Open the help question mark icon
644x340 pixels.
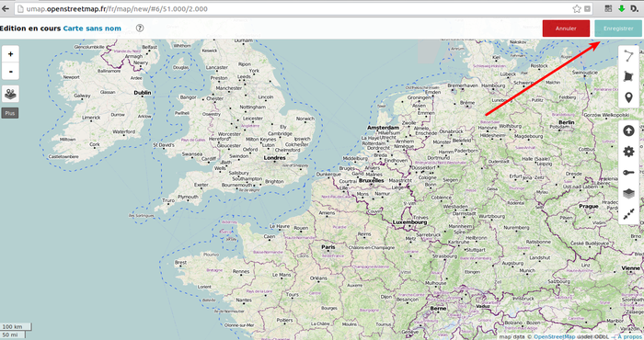point(140,28)
